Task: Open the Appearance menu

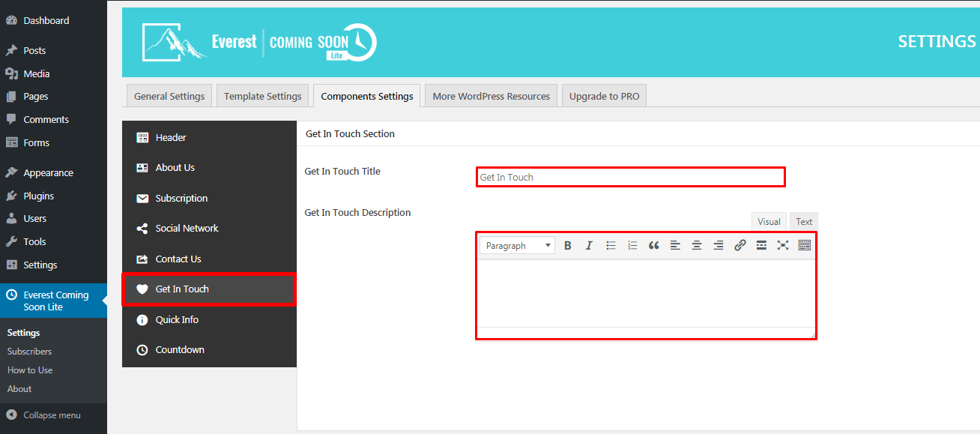Action: click(53, 172)
